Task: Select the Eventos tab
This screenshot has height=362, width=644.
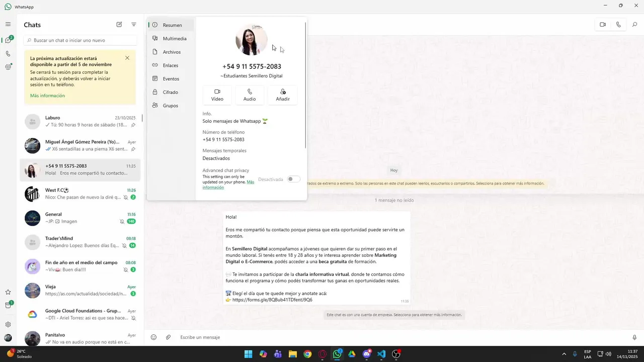Action: coord(171,79)
